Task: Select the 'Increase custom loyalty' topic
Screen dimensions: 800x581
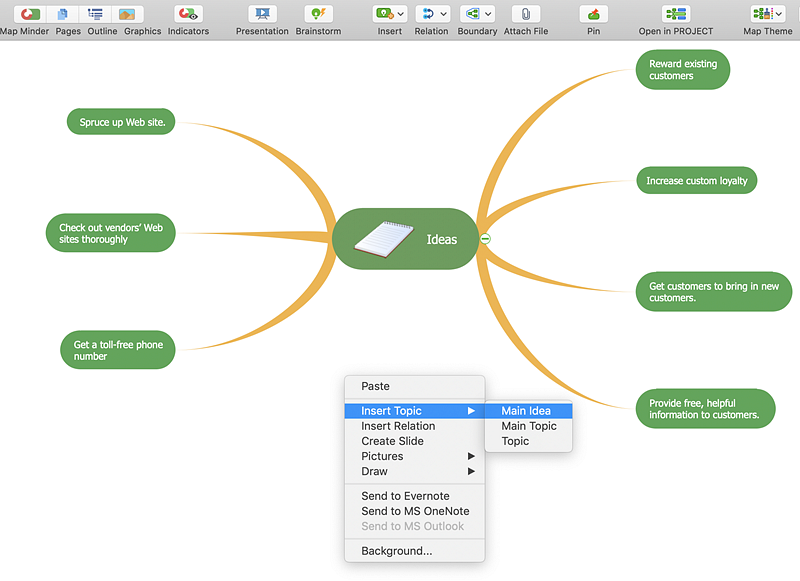Action: (x=696, y=181)
